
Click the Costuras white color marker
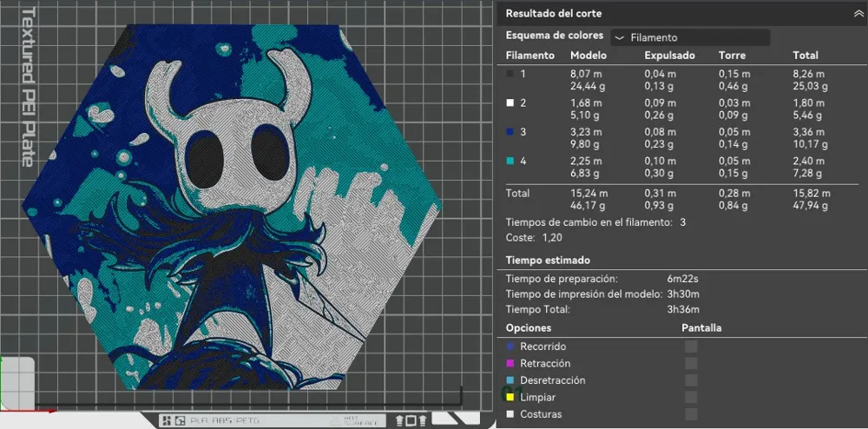click(510, 414)
